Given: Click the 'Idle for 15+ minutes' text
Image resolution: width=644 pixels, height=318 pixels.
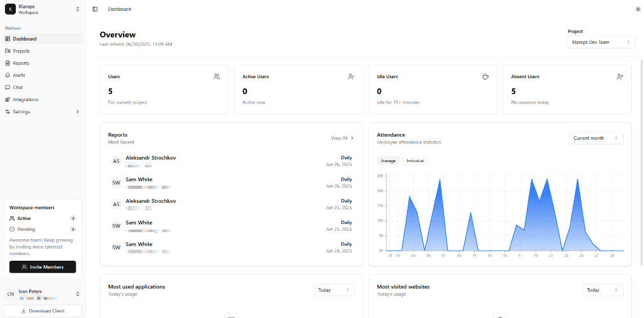Looking at the screenshot, I should pos(398,102).
